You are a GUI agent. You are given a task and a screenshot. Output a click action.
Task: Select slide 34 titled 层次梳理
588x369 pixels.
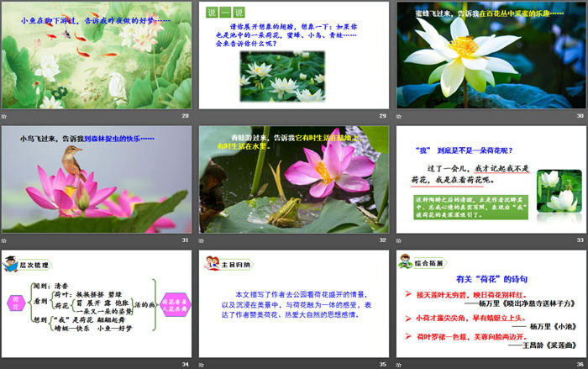tap(97, 303)
